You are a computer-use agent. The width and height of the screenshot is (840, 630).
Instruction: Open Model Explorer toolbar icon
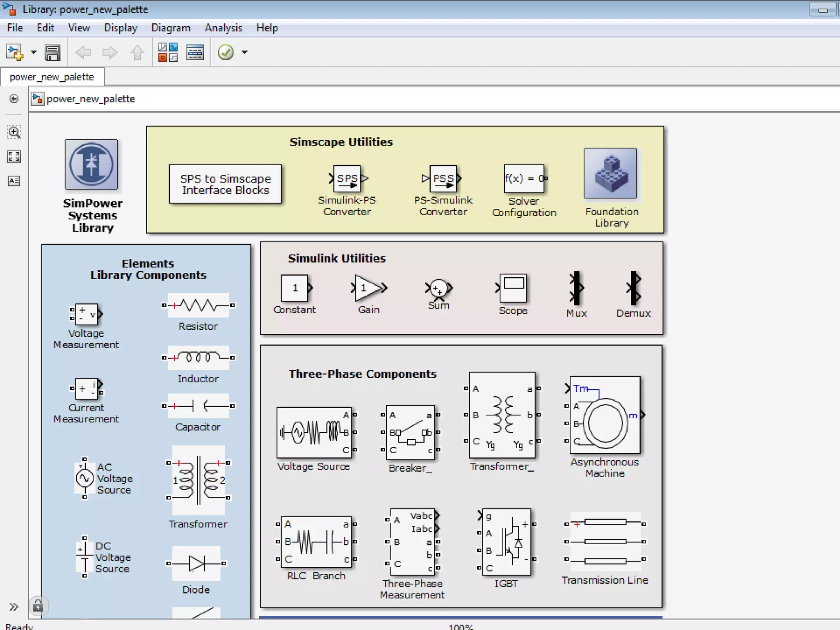point(195,52)
